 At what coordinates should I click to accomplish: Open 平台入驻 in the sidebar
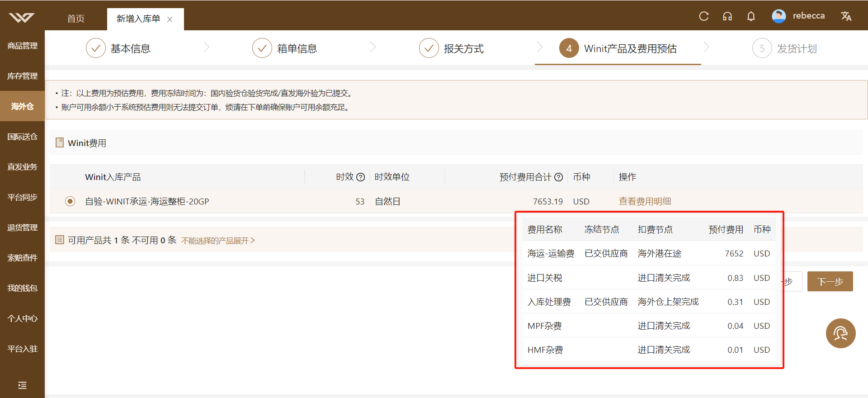22,349
